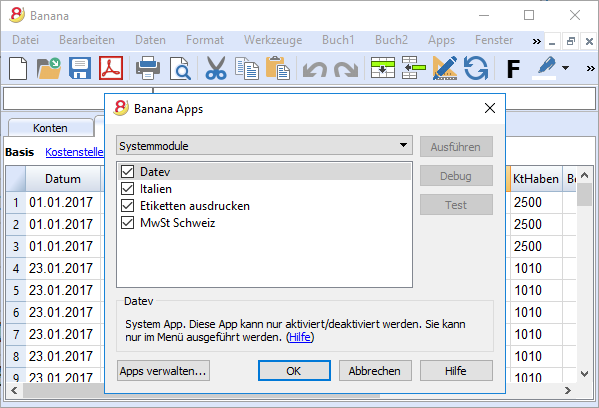Cancel with the Abbrechen button
Image resolution: width=599 pixels, height=408 pixels.
[375, 371]
